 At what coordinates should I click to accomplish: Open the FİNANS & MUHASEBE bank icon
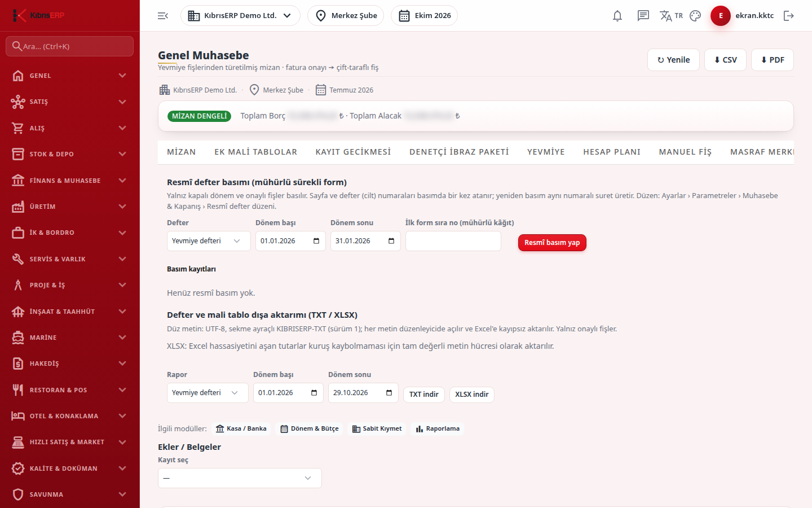(18, 181)
